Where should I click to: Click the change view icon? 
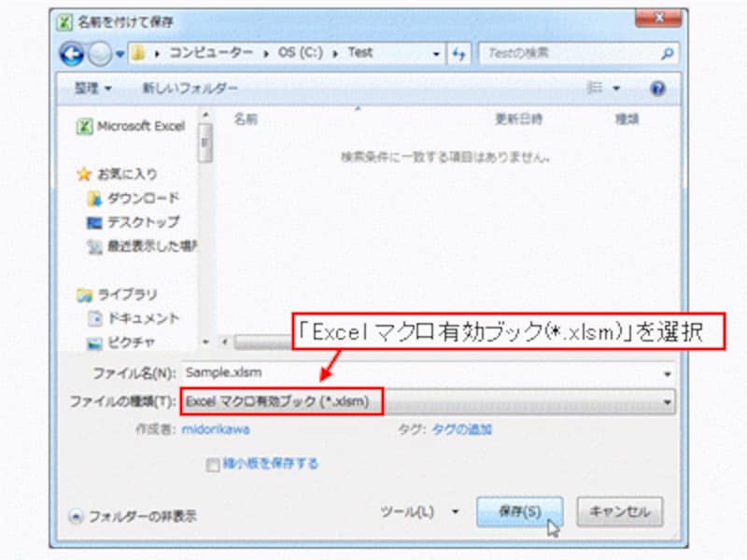point(595,88)
